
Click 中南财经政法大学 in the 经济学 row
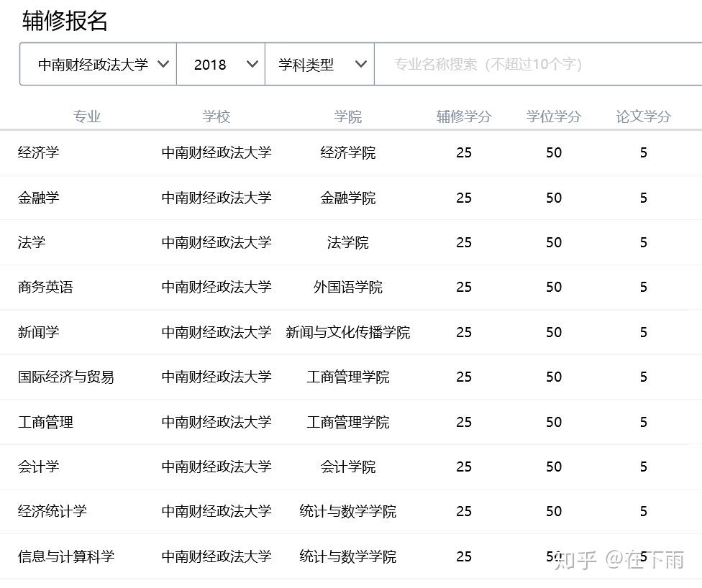click(x=216, y=152)
